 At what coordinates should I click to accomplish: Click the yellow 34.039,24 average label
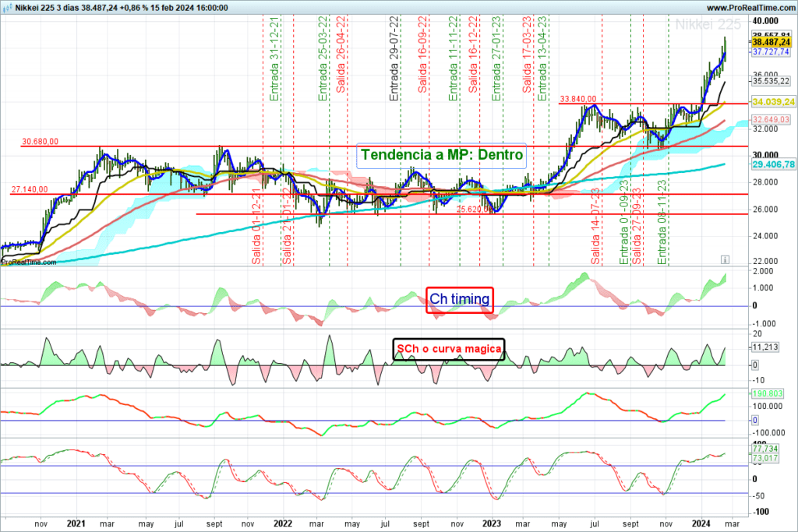point(773,102)
